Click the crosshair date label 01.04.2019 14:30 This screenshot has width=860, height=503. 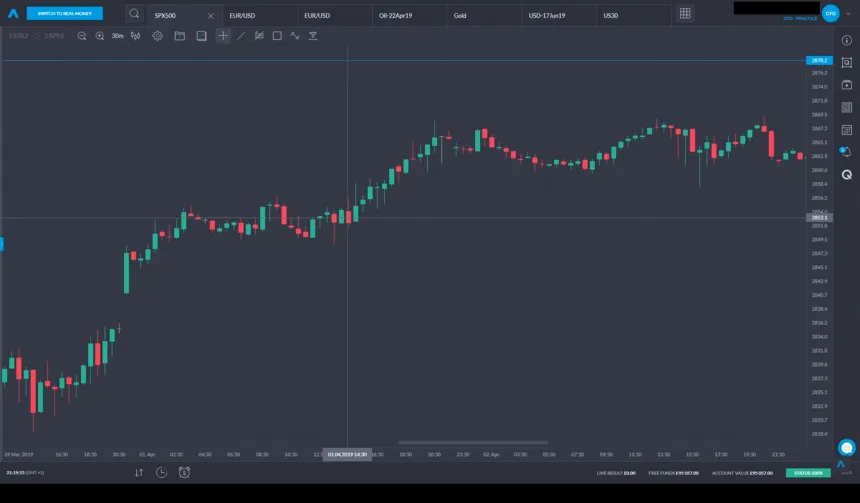click(347, 454)
